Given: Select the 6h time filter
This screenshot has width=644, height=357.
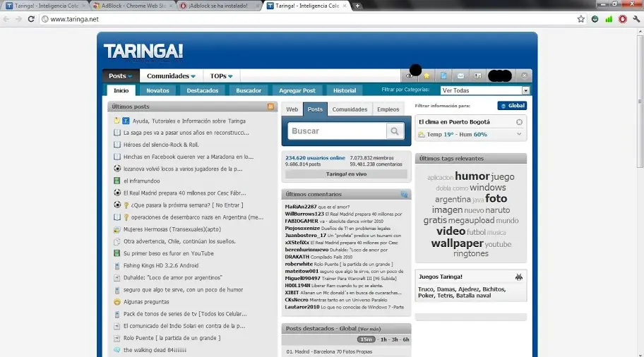Looking at the screenshot, I should pos(406,340).
